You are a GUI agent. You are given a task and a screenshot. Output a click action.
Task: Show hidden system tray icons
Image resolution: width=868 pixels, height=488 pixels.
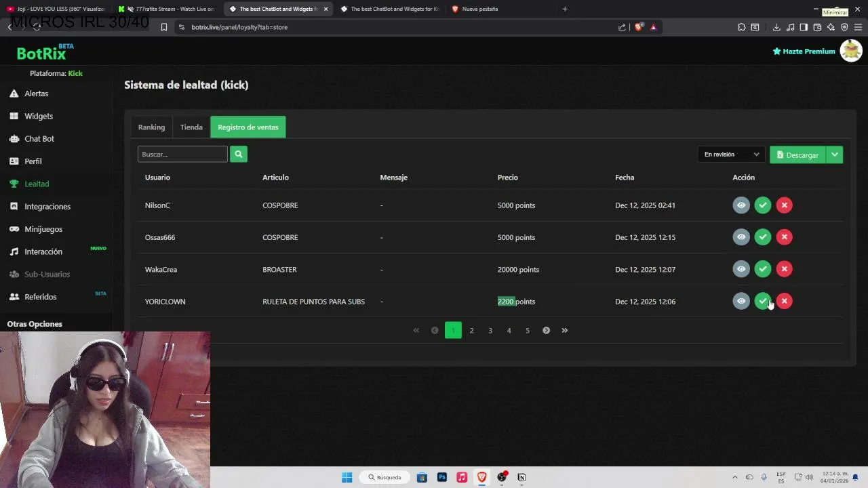click(x=734, y=477)
